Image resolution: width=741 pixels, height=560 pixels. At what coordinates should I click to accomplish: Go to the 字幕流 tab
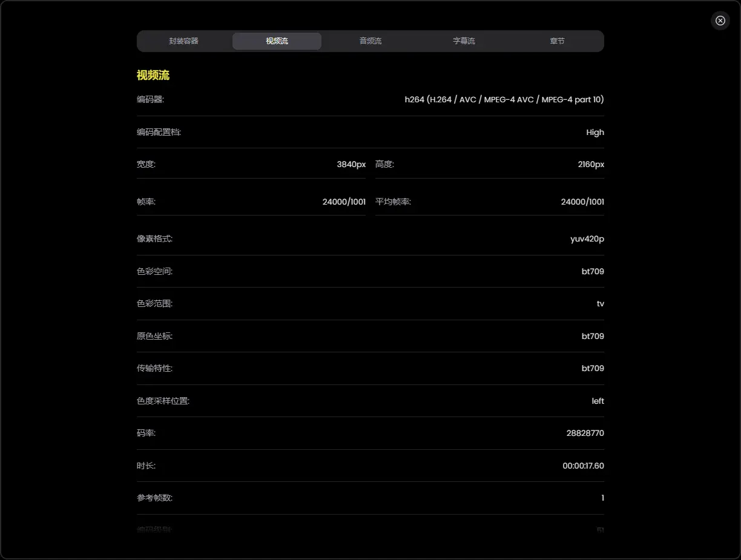tap(464, 41)
